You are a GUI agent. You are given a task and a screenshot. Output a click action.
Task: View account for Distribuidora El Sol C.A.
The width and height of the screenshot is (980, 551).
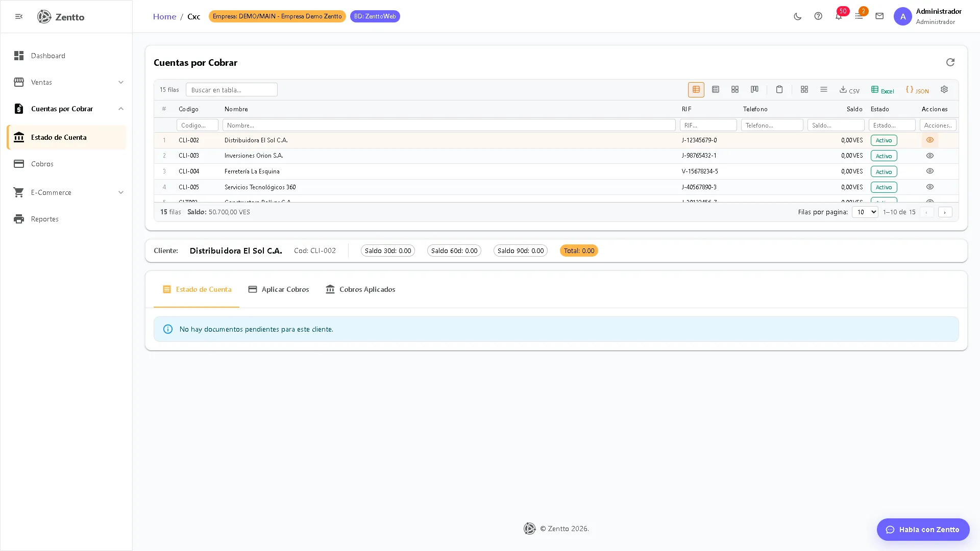(x=930, y=140)
